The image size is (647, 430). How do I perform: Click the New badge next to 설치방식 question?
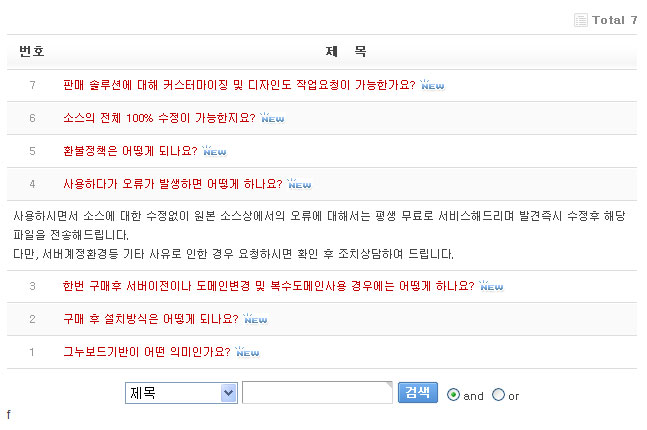[255, 319]
